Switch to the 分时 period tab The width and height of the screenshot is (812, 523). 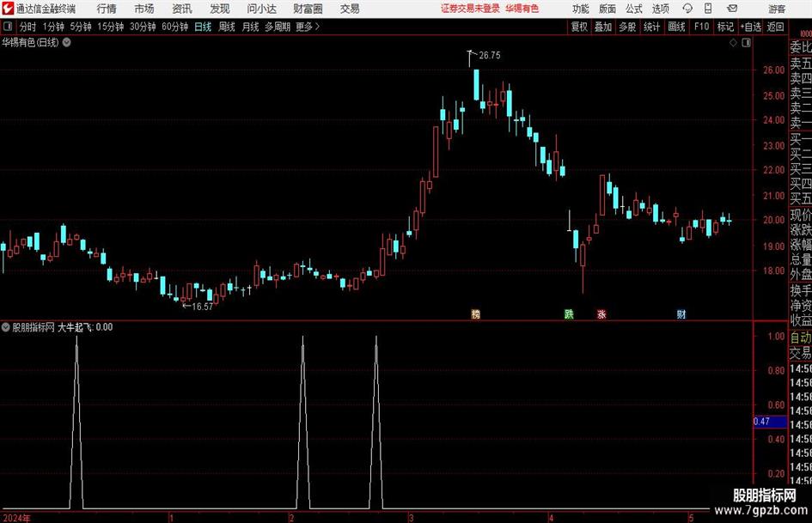coord(28,27)
